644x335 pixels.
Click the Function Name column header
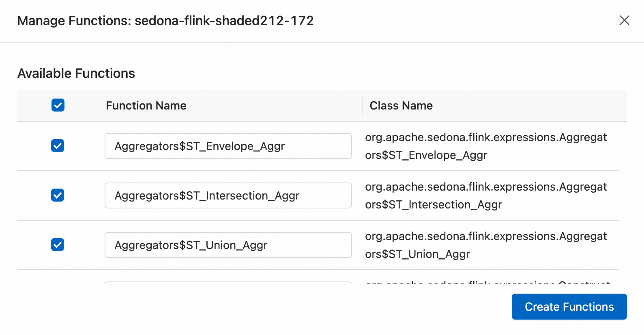click(x=146, y=105)
